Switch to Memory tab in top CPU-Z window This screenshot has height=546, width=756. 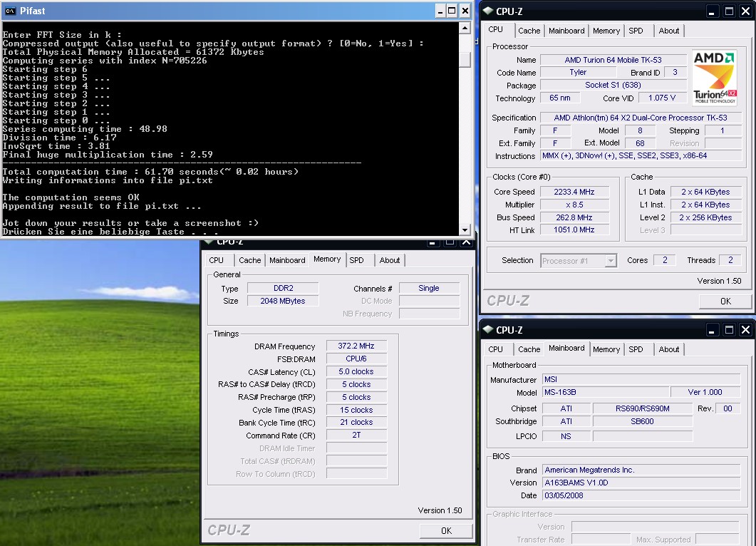coord(606,31)
